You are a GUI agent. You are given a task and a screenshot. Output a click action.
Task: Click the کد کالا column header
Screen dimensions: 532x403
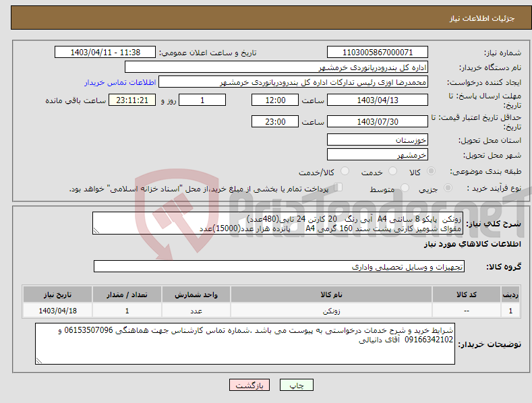pyautogui.click(x=467, y=294)
